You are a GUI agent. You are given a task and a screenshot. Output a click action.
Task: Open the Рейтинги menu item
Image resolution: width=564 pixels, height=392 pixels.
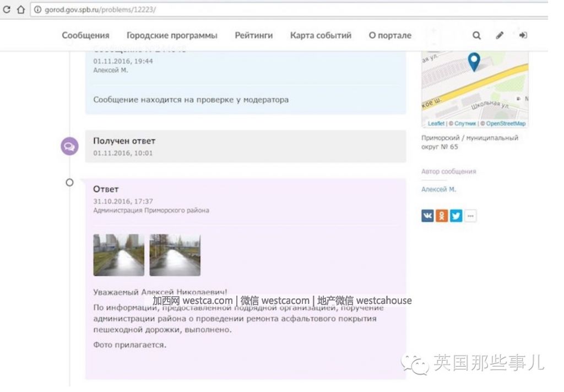click(253, 35)
